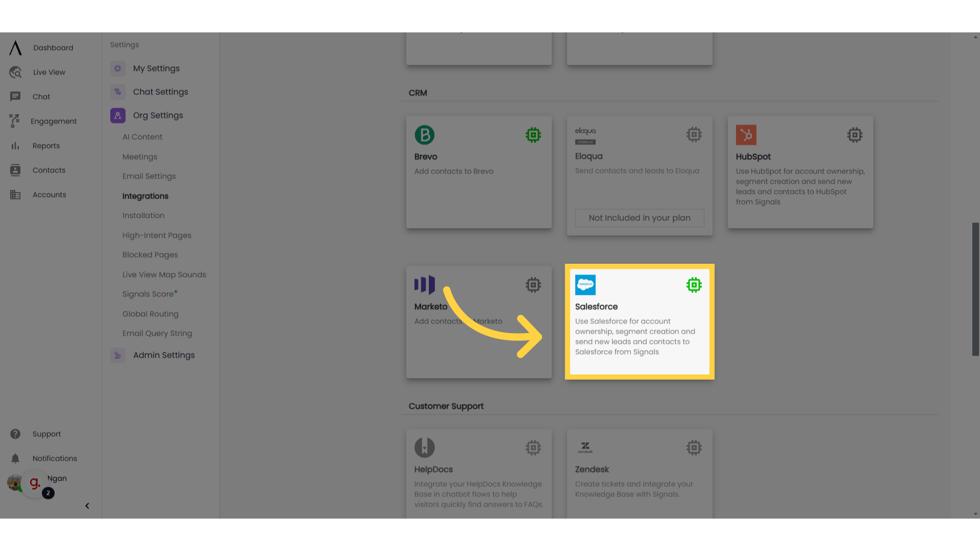This screenshot has height=551, width=980.
Task: Click the Engagement sidebar item
Action: 53,121
